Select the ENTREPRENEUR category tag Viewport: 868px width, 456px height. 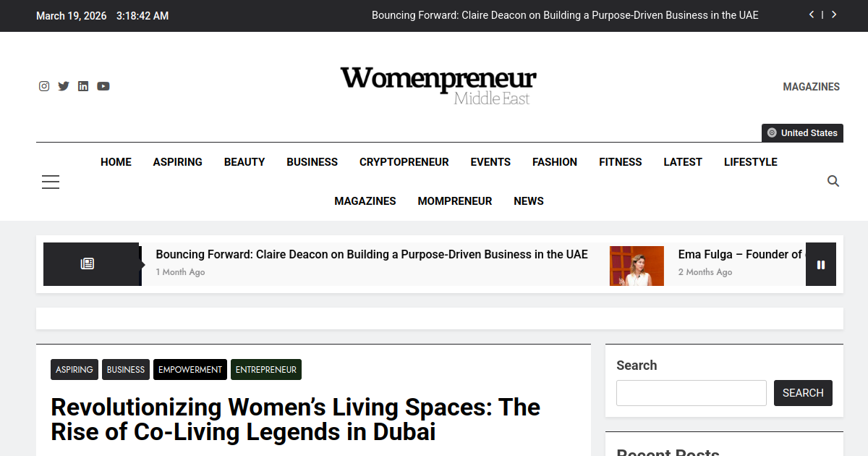[x=266, y=369]
